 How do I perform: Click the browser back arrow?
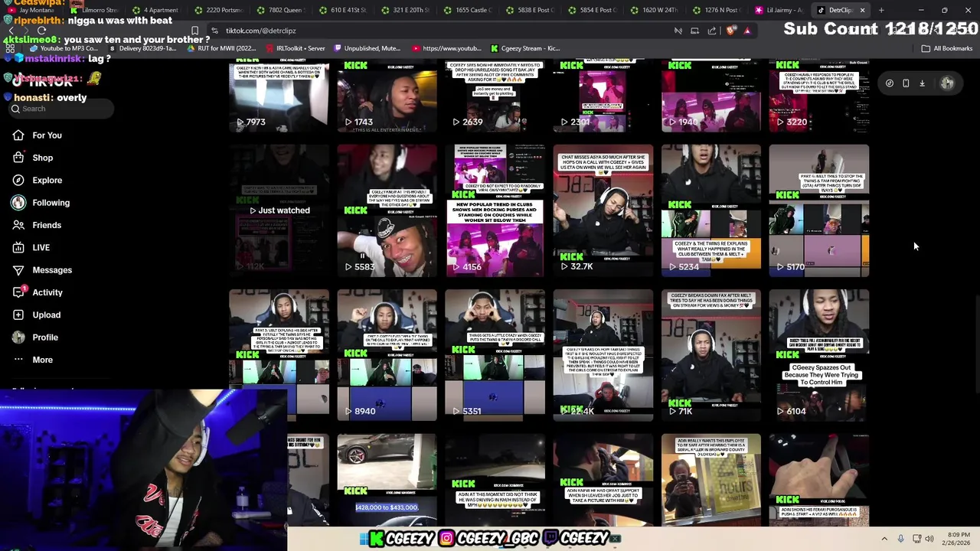click(11, 31)
